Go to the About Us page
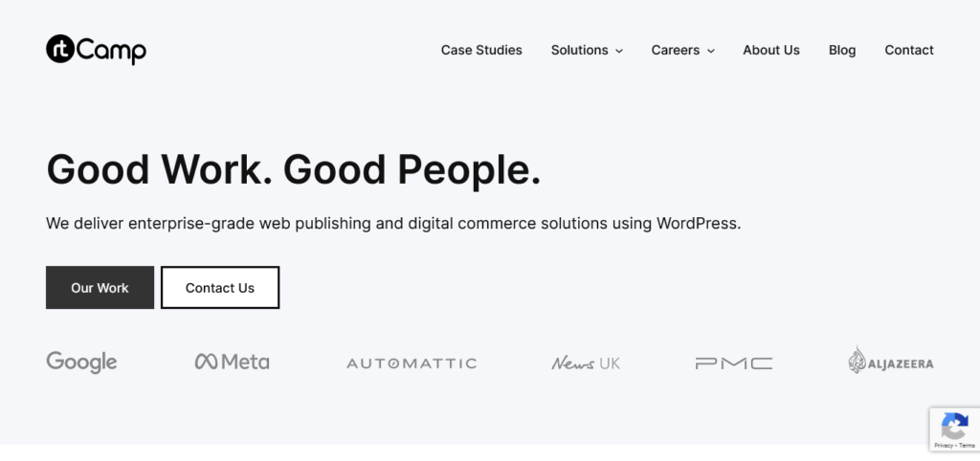The image size is (980, 461). point(770,50)
